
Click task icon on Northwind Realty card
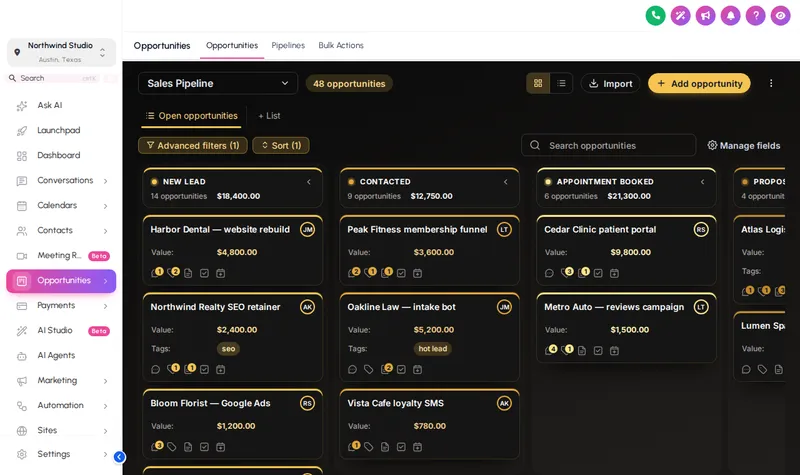(204, 369)
